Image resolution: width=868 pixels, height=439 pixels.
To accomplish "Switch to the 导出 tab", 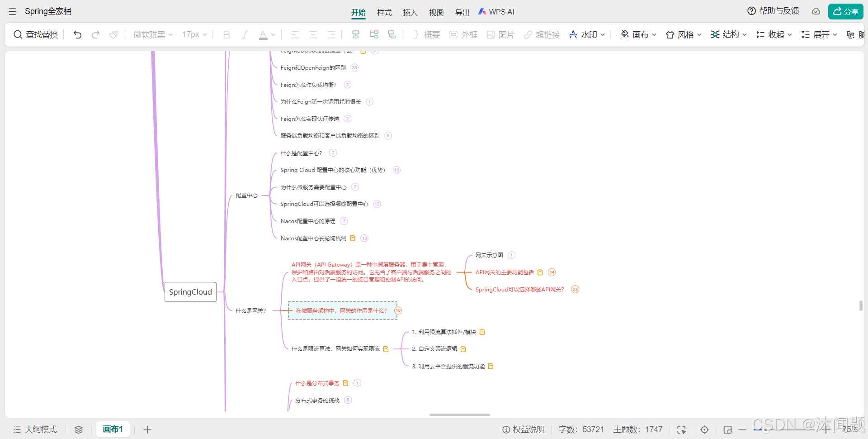I will coord(462,12).
